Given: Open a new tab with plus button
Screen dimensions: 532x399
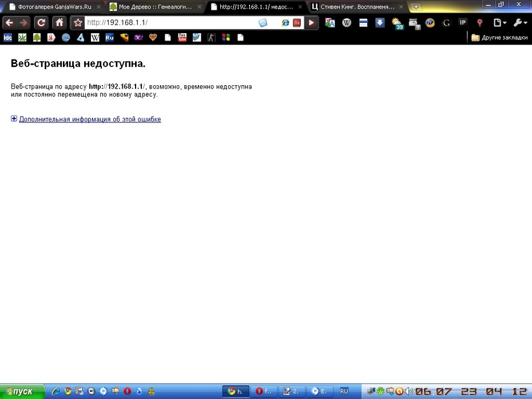Looking at the screenshot, I should click(416, 7).
